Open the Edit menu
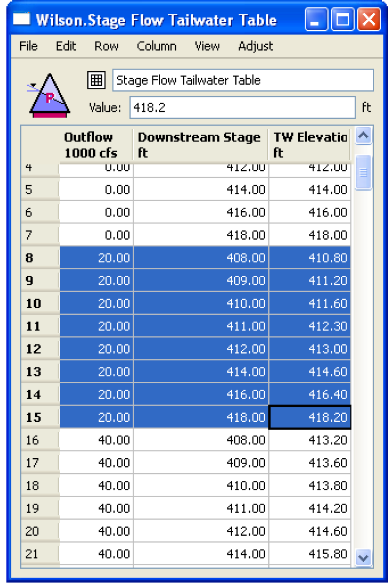 tap(66, 46)
